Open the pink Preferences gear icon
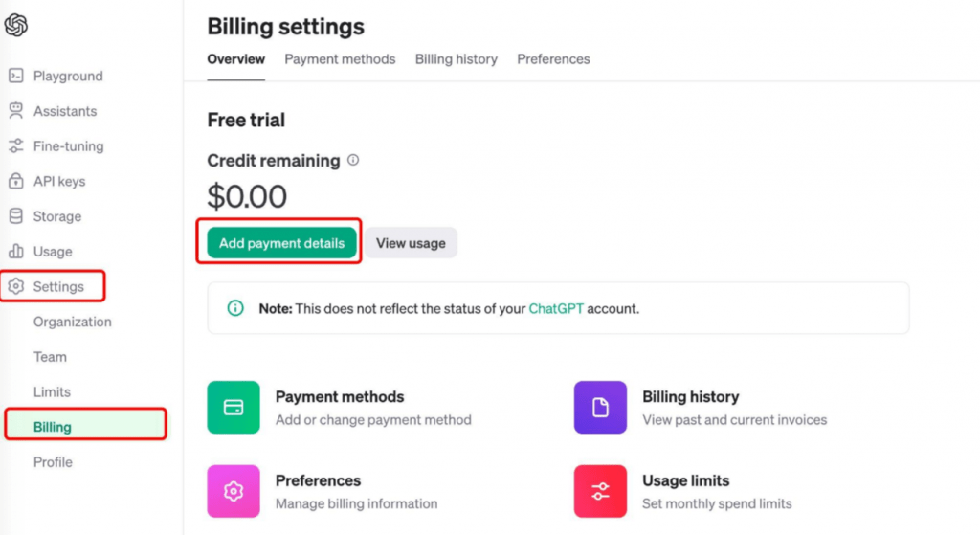The image size is (980, 535). point(234,491)
